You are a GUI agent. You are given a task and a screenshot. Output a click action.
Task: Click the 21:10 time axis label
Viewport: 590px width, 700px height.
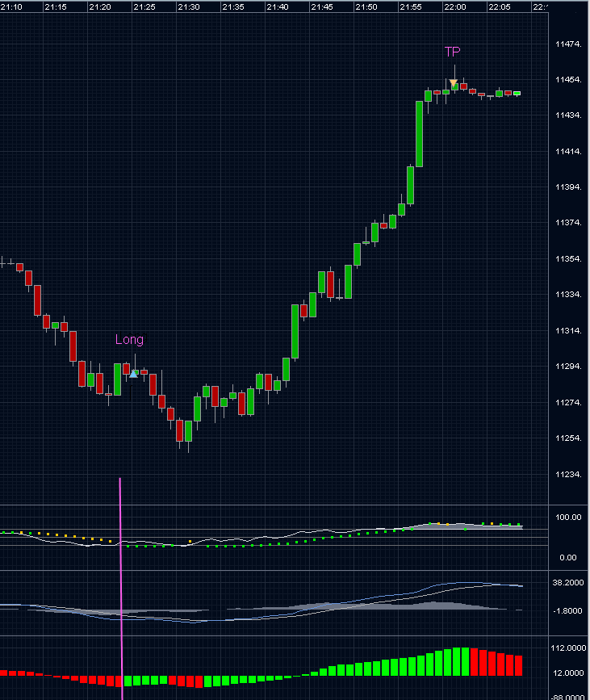(11, 7)
